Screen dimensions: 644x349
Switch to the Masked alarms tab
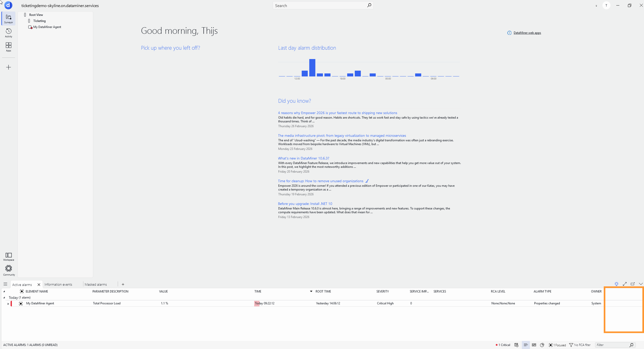(95, 284)
